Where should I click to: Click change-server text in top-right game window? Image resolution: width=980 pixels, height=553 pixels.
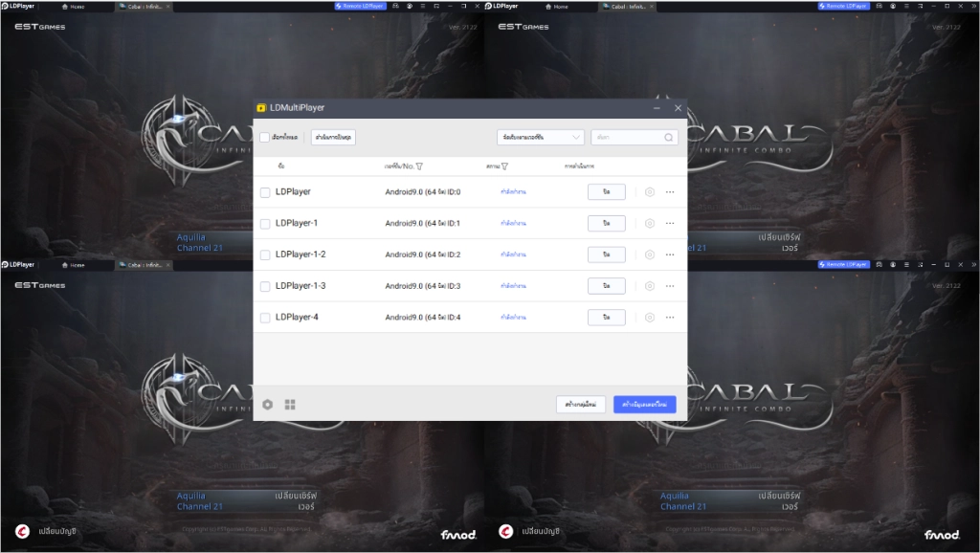[x=779, y=242]
